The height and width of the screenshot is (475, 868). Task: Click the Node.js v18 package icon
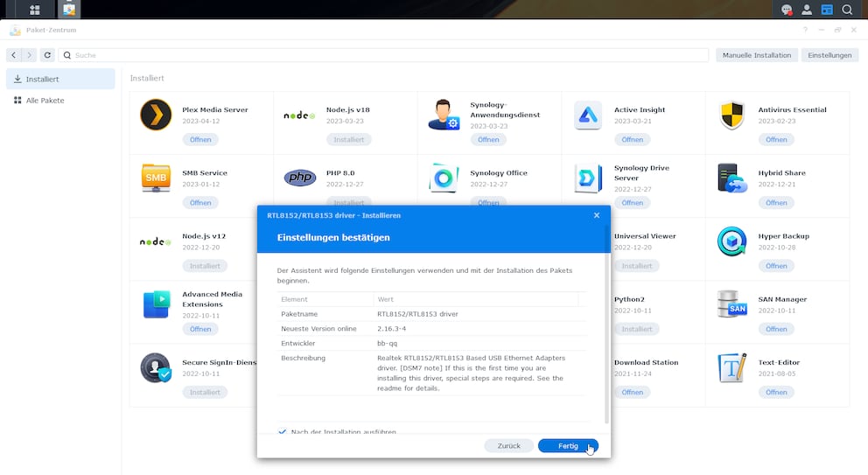(x=299, y=115)
